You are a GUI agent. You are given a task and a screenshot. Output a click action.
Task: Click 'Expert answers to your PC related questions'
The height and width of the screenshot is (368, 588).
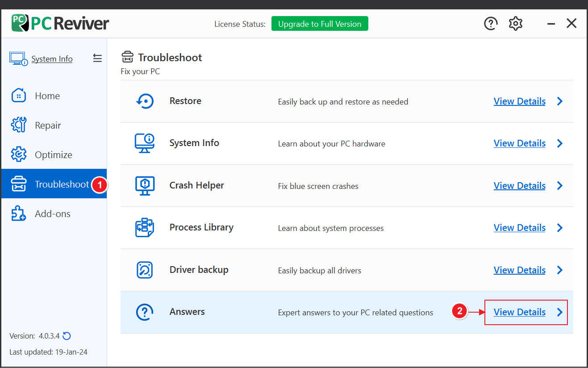356,313
